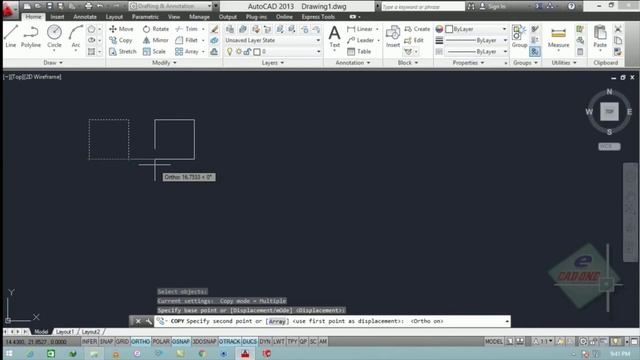Toggle OTRACK object tracking

coord(230,342)
